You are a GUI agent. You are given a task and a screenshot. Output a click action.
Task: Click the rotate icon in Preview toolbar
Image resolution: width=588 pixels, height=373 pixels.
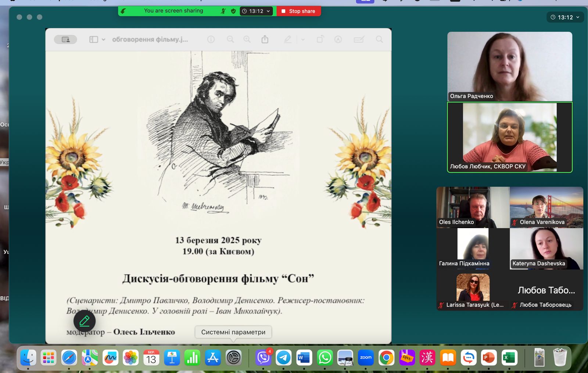pos(320,39)
